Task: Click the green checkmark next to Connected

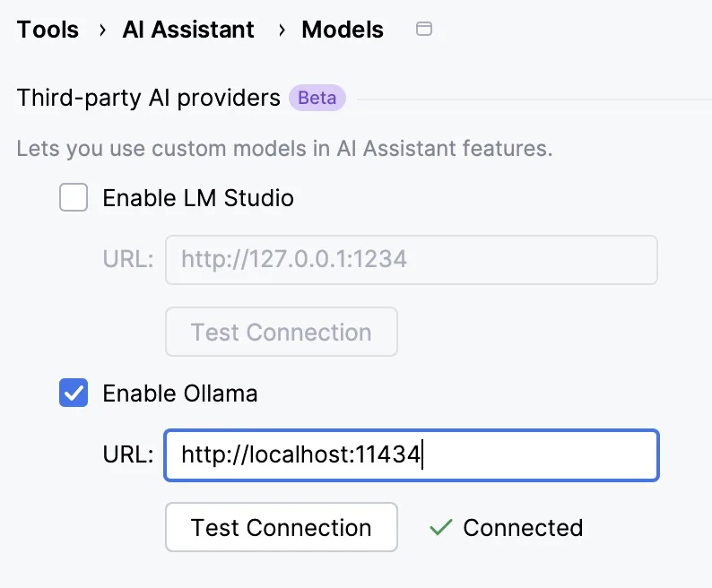Action: [x=440, y=528]
